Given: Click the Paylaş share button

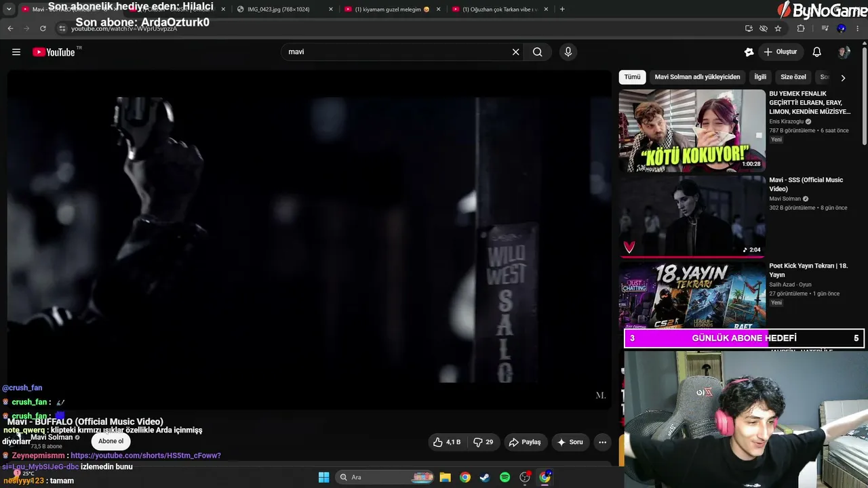Looking at the screenshot, I should pos(525,442).
